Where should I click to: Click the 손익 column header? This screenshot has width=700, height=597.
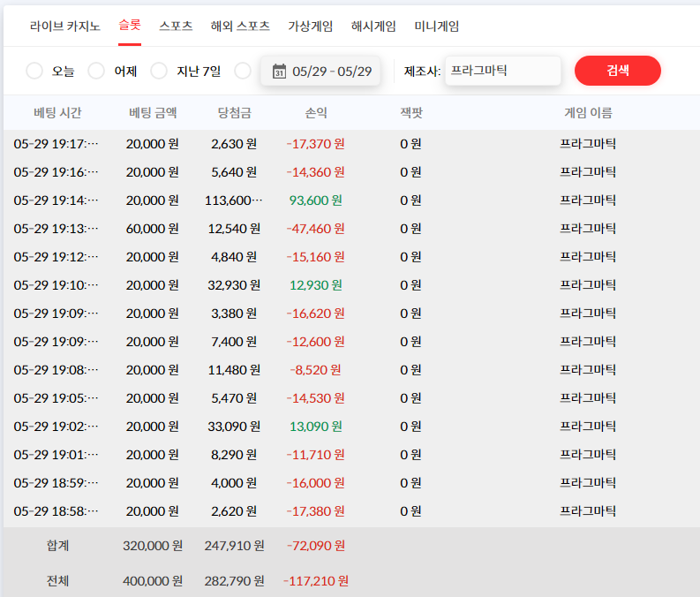(x=316, y=112)
